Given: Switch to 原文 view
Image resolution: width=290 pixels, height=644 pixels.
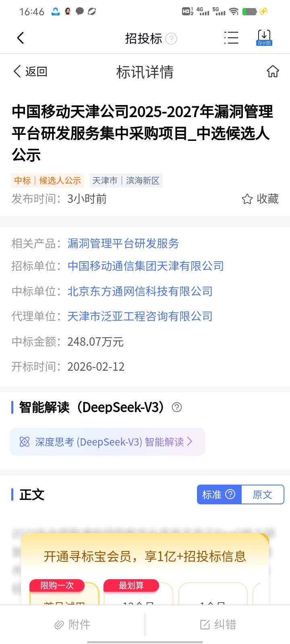Looking at the screenshot, I should click(263, 495).
